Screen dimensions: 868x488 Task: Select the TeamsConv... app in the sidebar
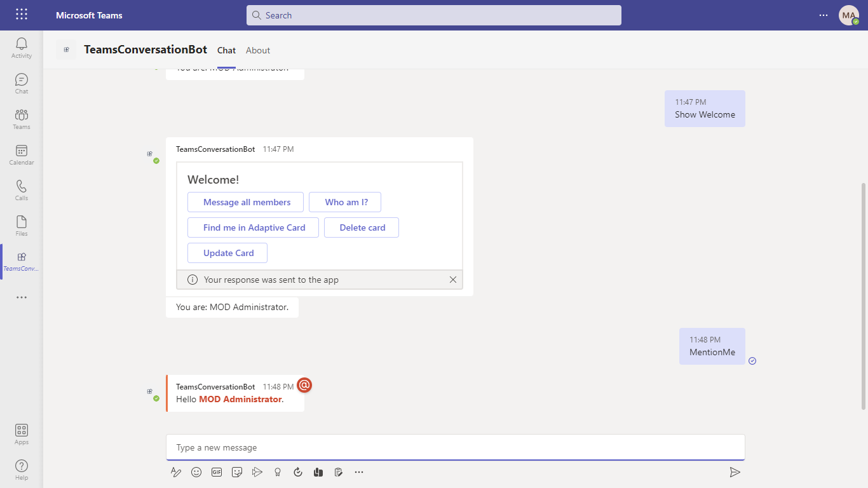point(22,261)
